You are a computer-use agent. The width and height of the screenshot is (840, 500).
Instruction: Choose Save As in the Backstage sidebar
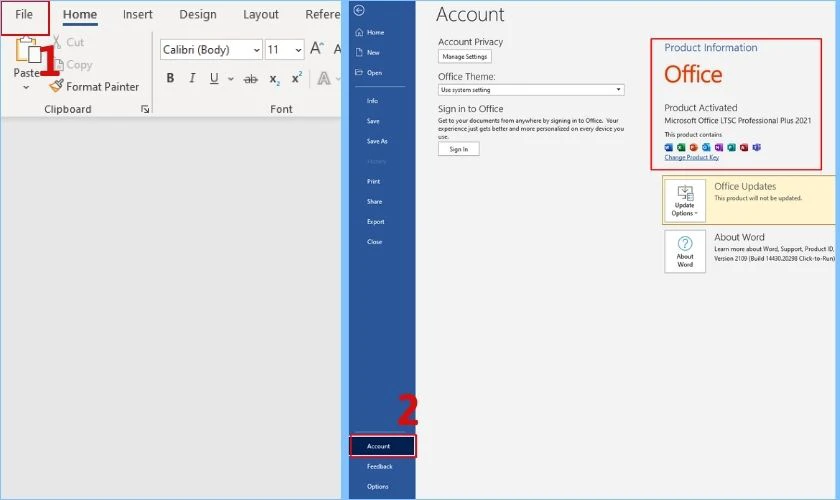[377, 141]
